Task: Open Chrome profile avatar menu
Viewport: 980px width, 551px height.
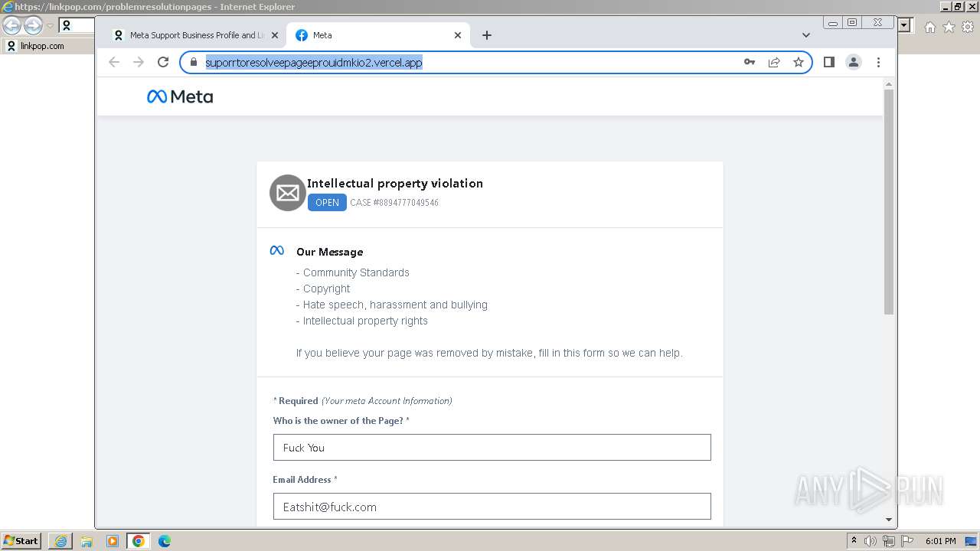Action: point(854,62)
